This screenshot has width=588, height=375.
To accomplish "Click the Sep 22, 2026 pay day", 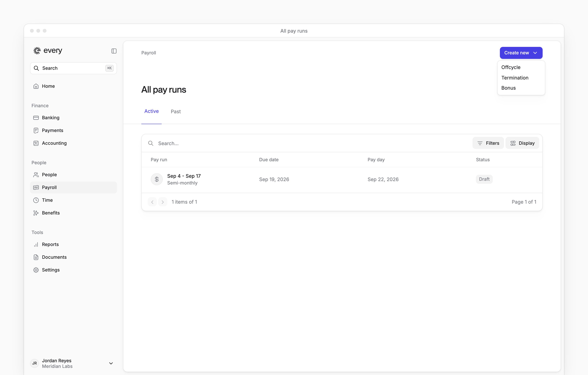I will (383, 179).
